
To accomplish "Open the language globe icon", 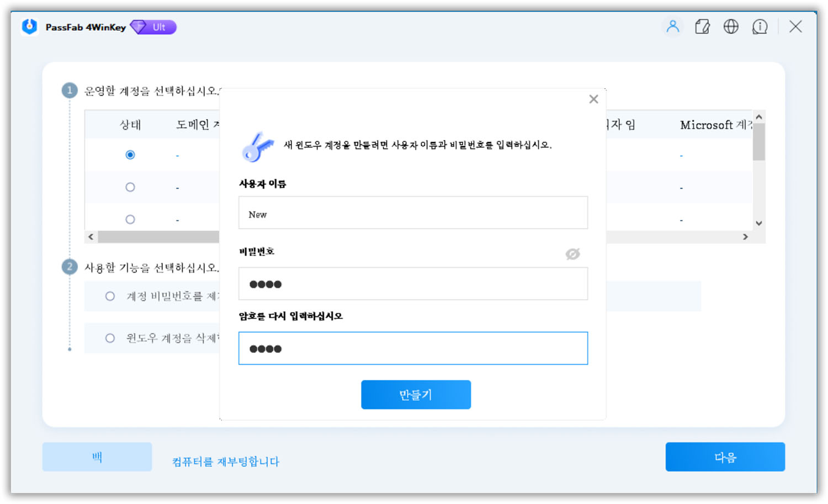I will coord(731,26).
